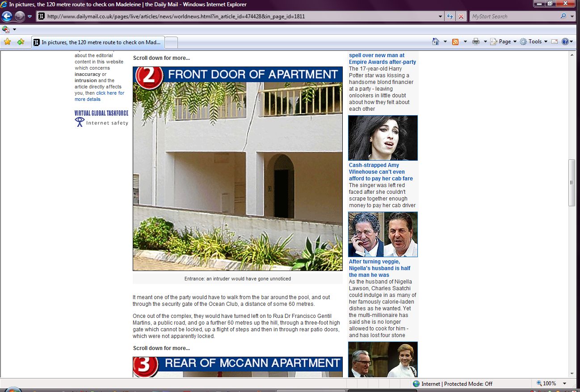This screenshot has height=392, width=580.
Task: Open the zoom level dropdown arrow
Action: click(x=564, y=384)
